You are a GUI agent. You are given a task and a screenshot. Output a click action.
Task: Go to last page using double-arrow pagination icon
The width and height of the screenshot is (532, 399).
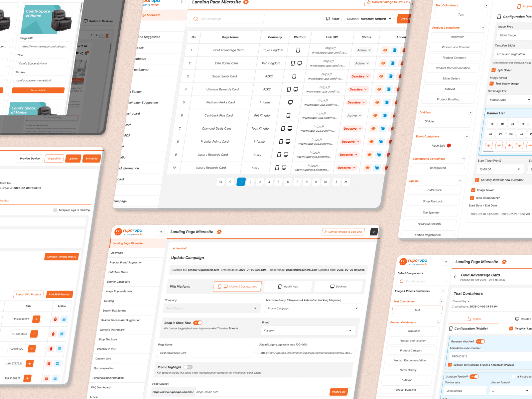(x=346, y=182)
